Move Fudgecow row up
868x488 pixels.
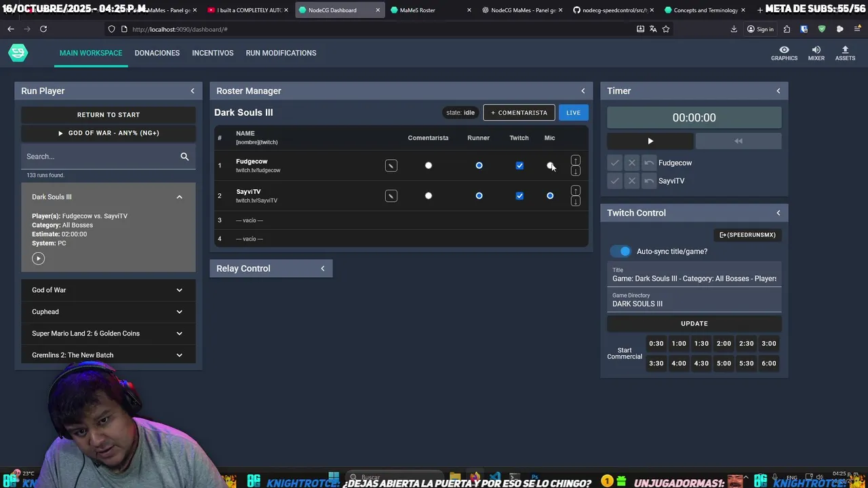(575, 161)
